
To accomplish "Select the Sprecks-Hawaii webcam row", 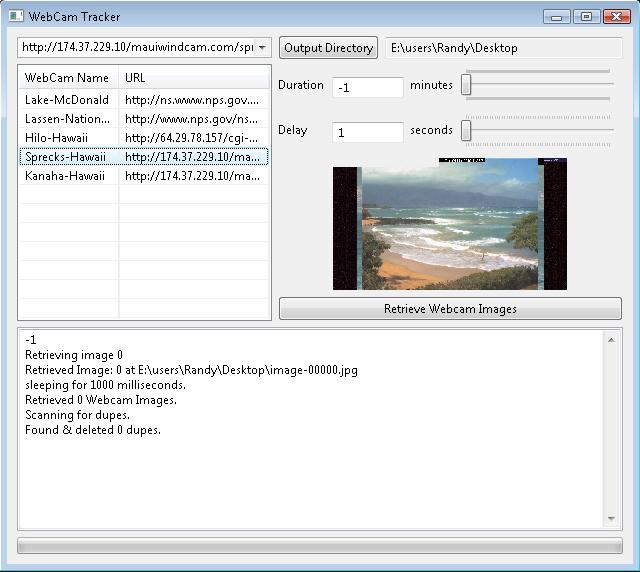I will (x=67, y=157).
